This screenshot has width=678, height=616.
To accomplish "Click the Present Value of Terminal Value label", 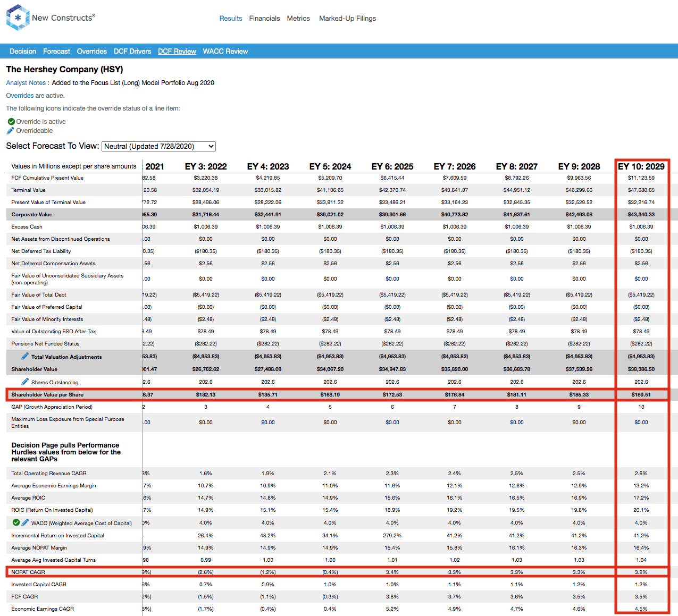I will [x=48, y=202].
